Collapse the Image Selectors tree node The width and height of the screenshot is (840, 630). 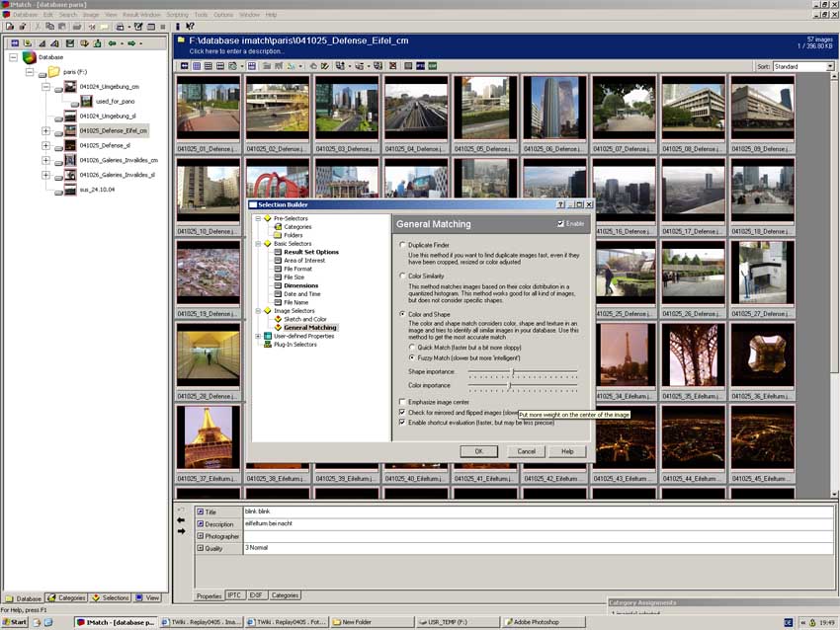(258, 310)
